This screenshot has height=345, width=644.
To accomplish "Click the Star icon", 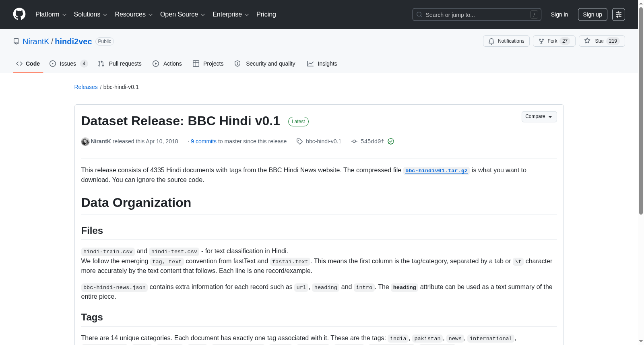I will (x=587, y=41).
